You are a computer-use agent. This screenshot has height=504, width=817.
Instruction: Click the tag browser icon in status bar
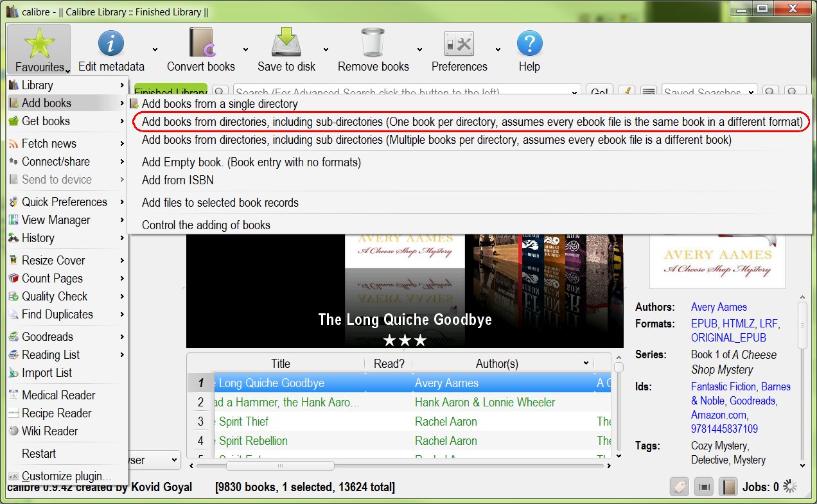coord(679,487)
